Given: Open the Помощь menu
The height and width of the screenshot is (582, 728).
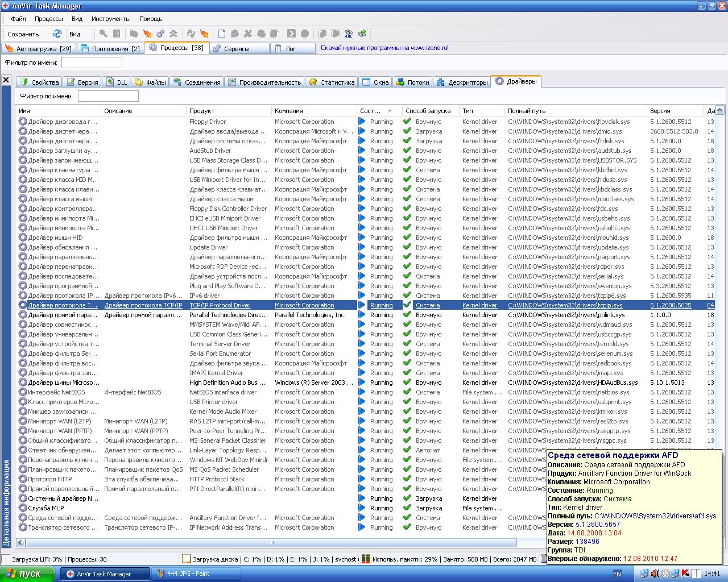Looking at the screenshot, I should (x=151, y=19).
